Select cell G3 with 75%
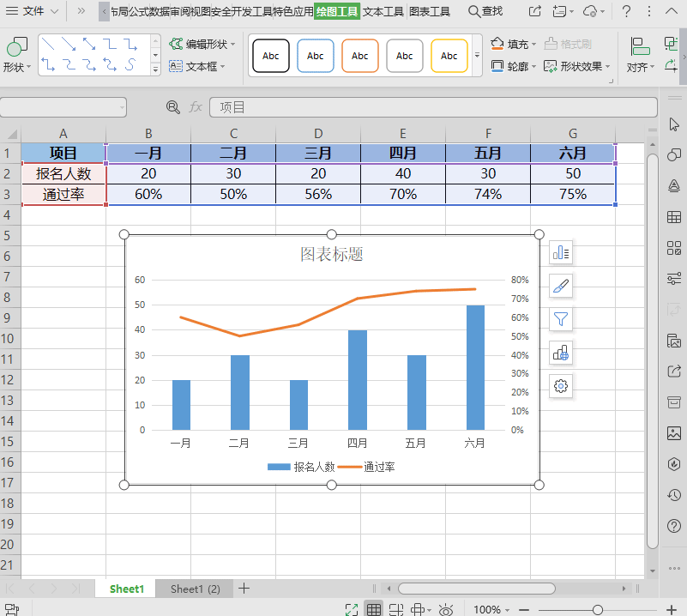Image resolution: width=687 pixels, height=616 pixels. click(x=573, y=194)
